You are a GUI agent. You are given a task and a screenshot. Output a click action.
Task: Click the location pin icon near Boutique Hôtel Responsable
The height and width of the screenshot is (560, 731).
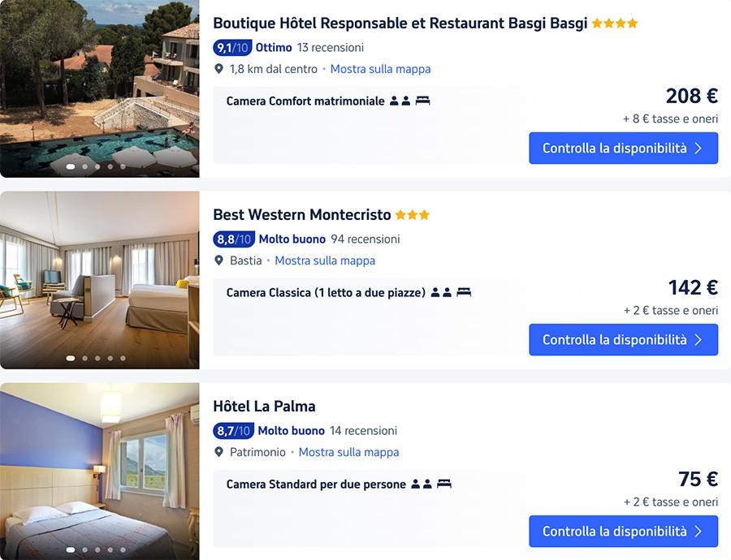click(218, 69)
